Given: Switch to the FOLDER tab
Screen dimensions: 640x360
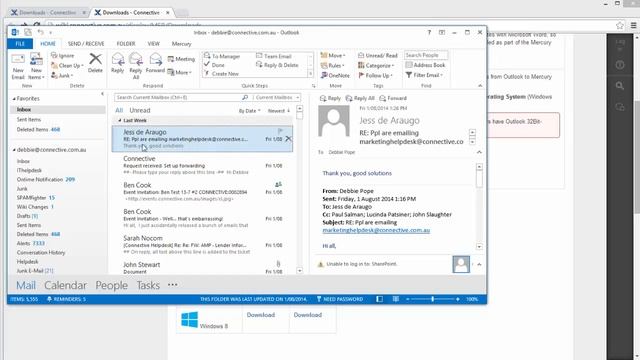Looking at the screenshot, I should (x=126, y=44).
